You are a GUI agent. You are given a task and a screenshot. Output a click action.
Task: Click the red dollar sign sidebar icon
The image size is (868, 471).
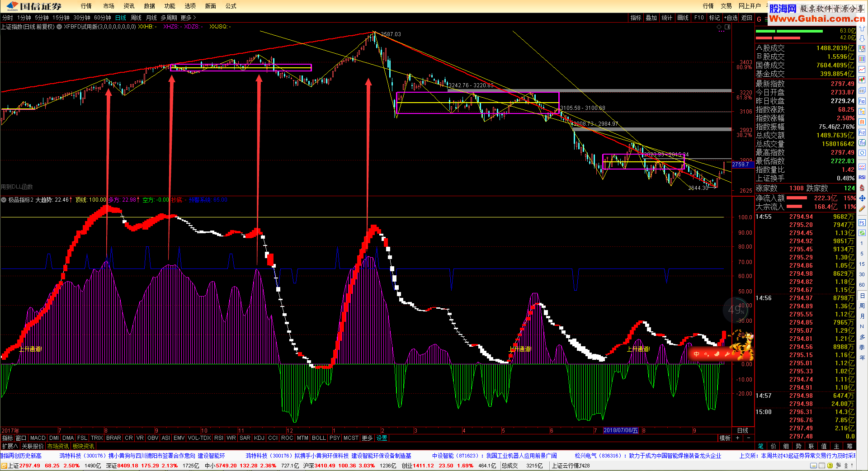pyautogui.click(x=862, y=188)
